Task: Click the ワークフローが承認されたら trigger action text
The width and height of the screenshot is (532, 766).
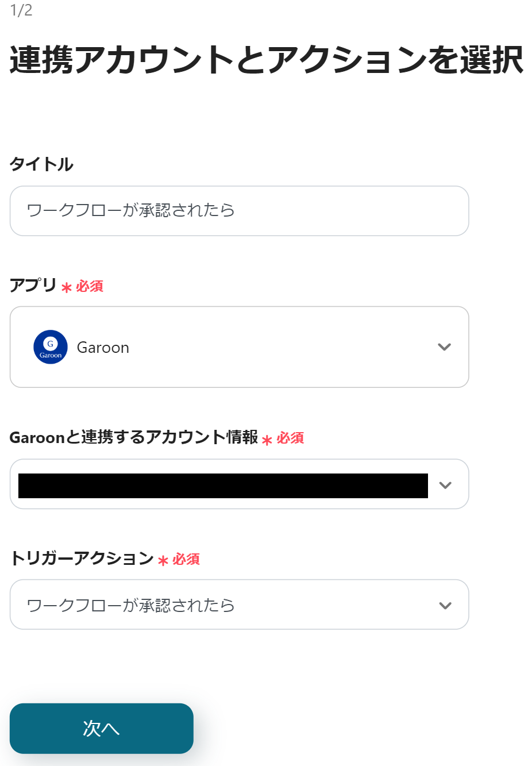Action: tap(131, 605)
